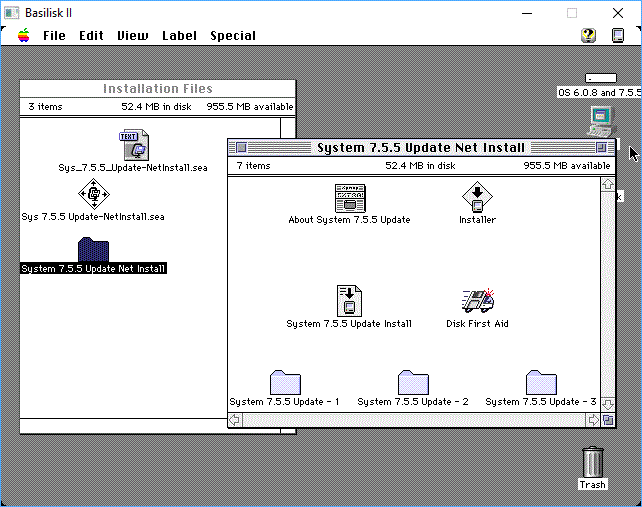
Task: Open the Balloon Help menu icon
Action: 588,35
